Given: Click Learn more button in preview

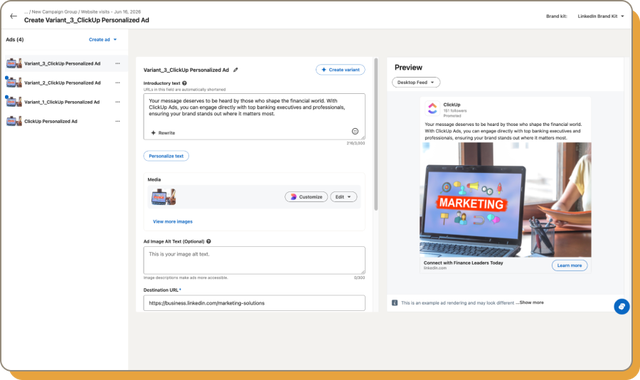Looking at the screenshot, I should [569, 265].
